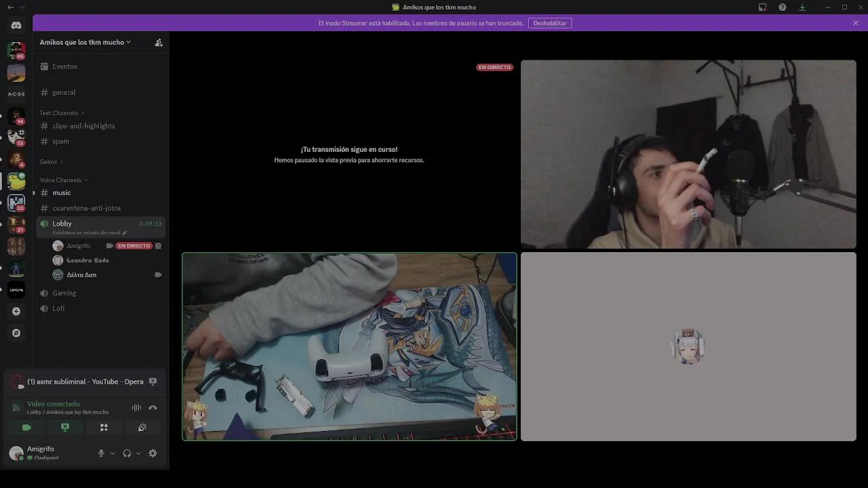Click the camera icon next to Δέλτα Δαπ
Screen dimensions: 868x488
[158, 274]
